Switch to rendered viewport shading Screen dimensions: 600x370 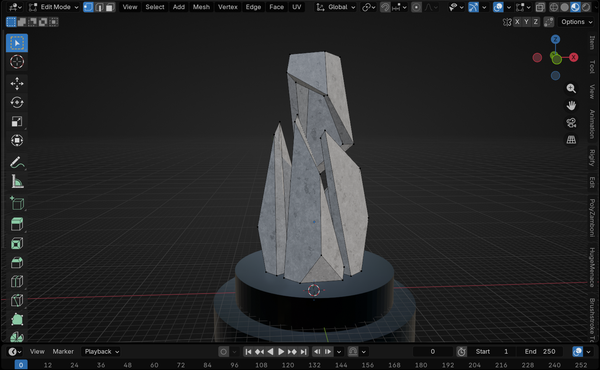click(x=586, y=7)
